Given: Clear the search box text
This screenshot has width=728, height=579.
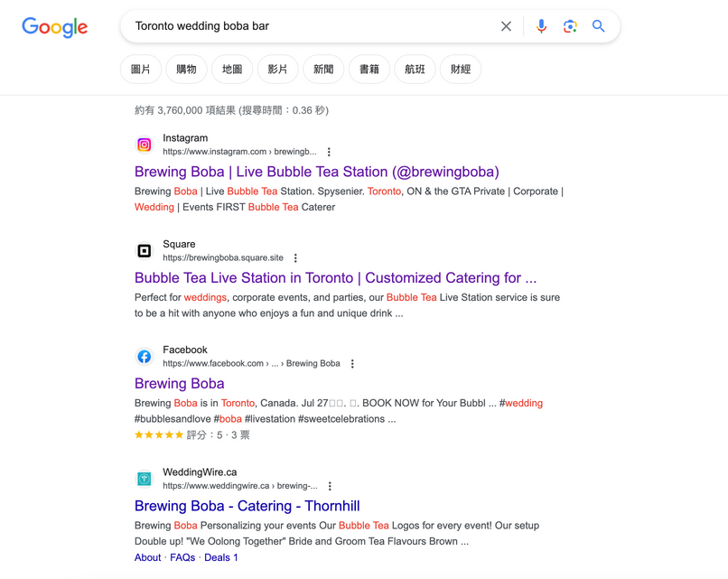Looking at the screenshot, I should point(506,26).
